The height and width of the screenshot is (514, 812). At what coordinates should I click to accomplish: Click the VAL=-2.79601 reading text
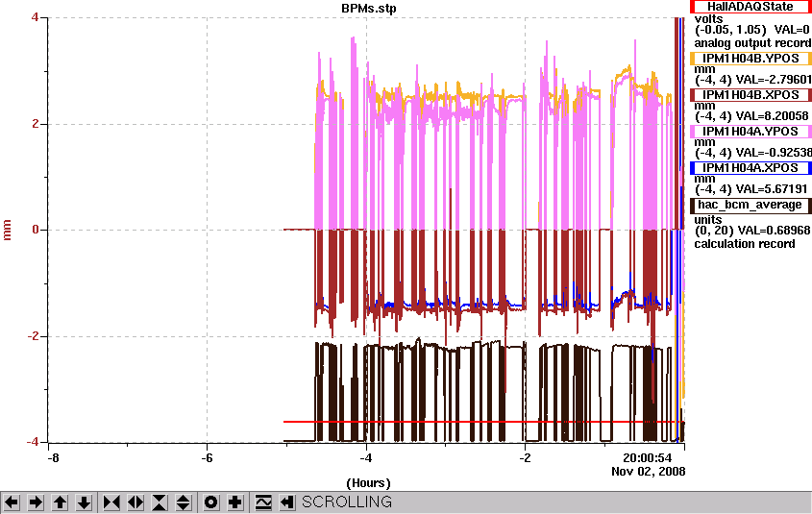[774, 80]
